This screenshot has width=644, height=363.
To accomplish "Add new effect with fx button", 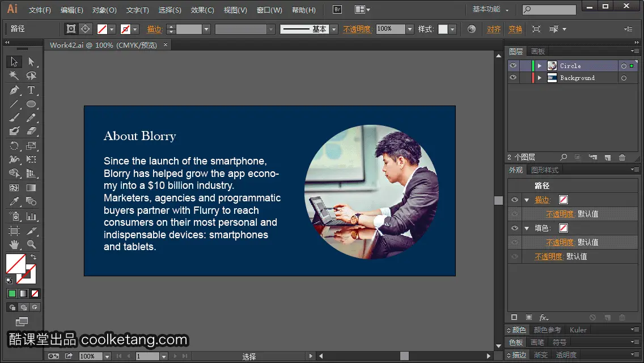I will point(544,318).
